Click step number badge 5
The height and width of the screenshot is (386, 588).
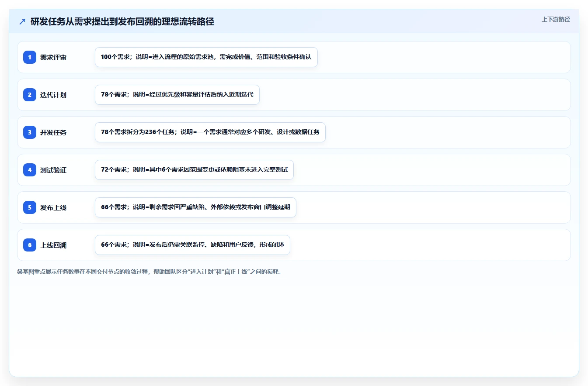30,207
